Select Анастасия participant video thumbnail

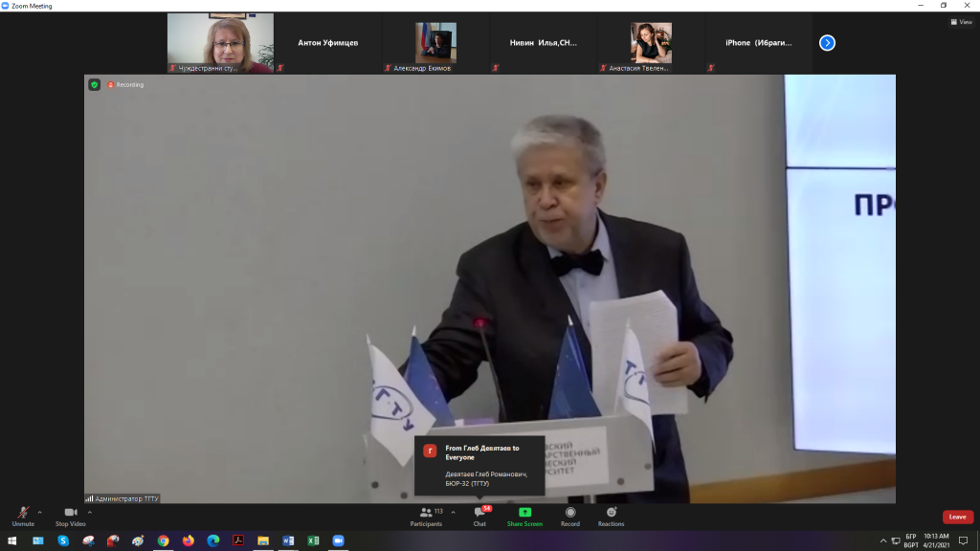click(651, 43)
